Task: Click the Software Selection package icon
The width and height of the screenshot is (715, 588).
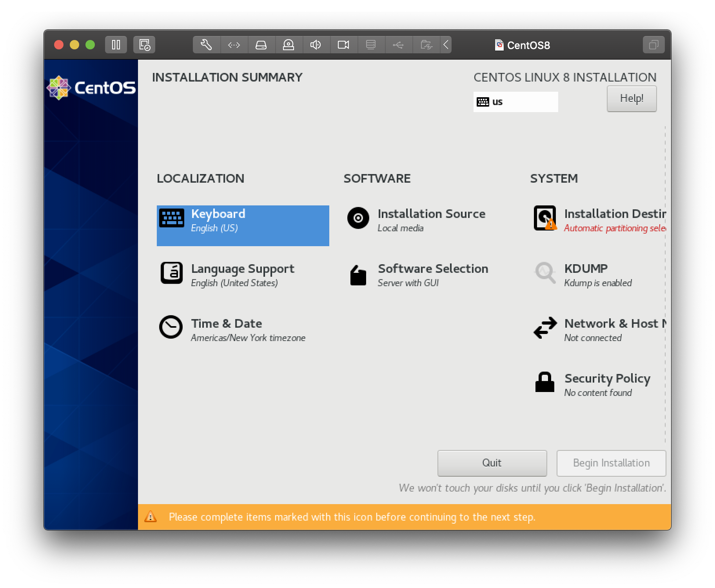Action: [x=358, y=275]
